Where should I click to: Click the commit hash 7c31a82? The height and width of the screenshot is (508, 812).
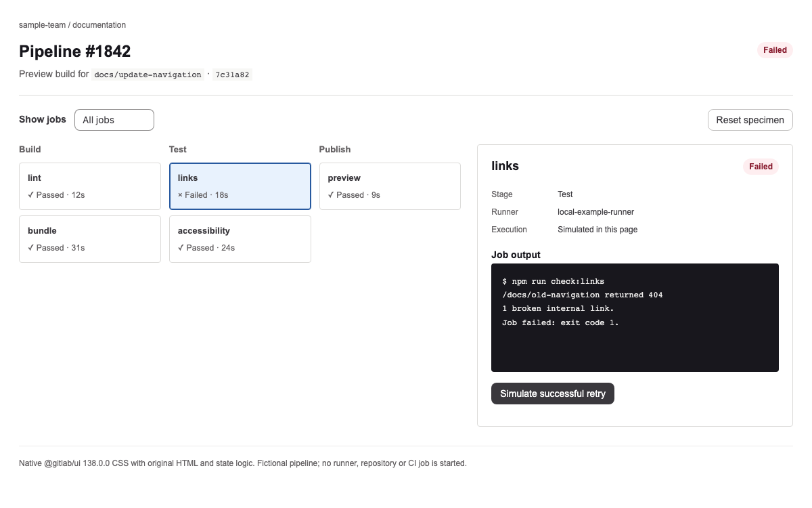pyautogui.click(x=233, y=75)
